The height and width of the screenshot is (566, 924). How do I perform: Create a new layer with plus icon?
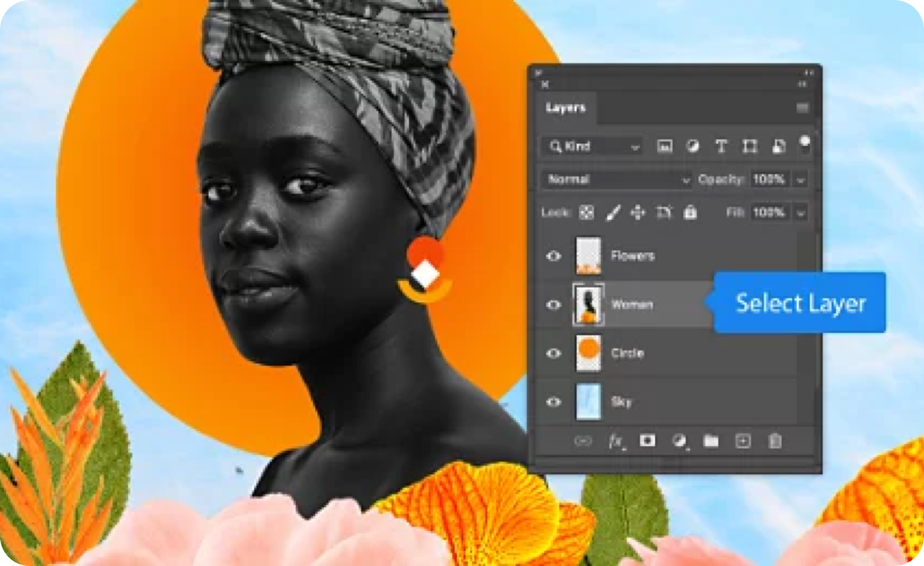coord(743,441)
